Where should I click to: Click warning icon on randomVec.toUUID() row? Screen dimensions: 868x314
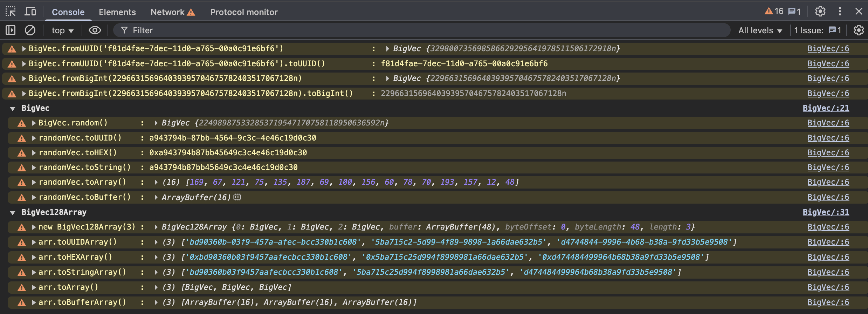[22, 138]
